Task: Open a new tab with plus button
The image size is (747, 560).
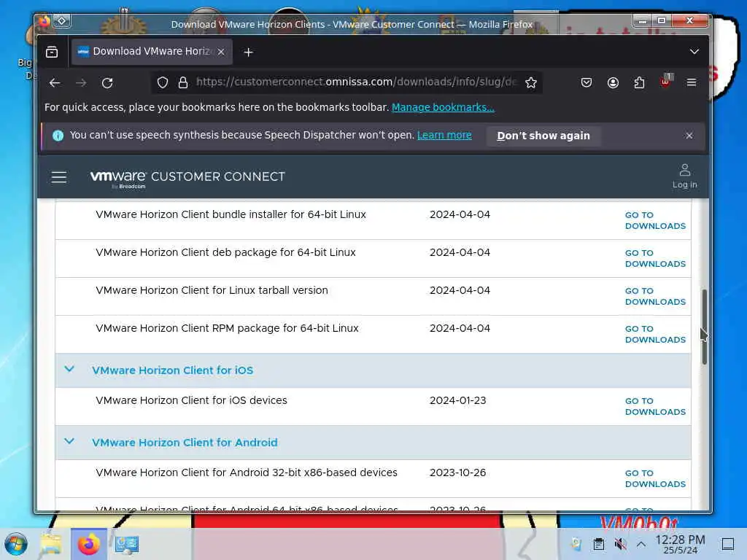Action: coord(248,52)
